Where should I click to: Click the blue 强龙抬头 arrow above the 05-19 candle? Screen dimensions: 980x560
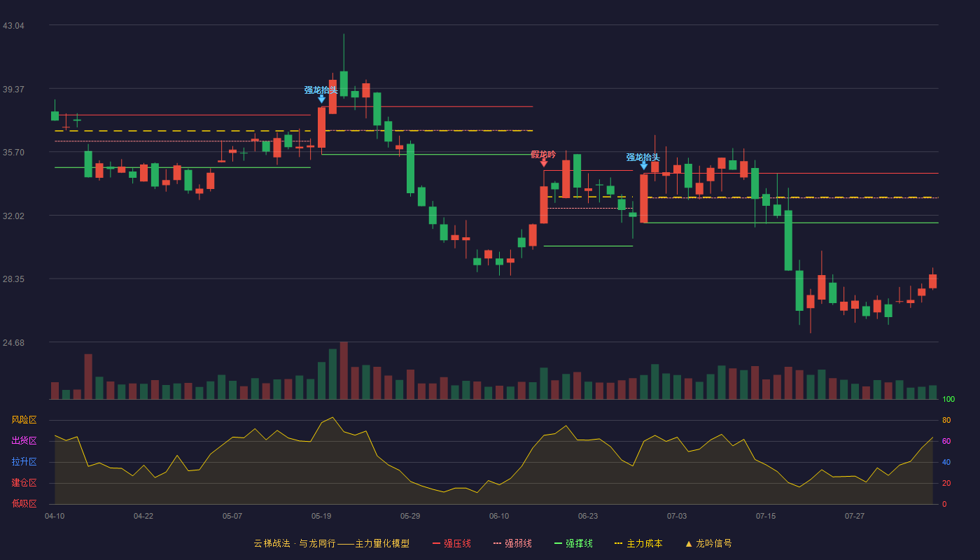click(x=322, y=99)
